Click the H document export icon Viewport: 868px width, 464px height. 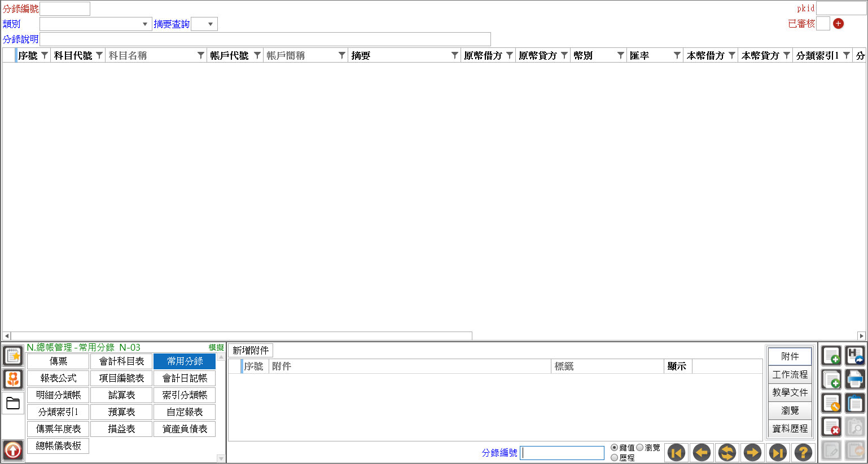[x=855, y=356]
